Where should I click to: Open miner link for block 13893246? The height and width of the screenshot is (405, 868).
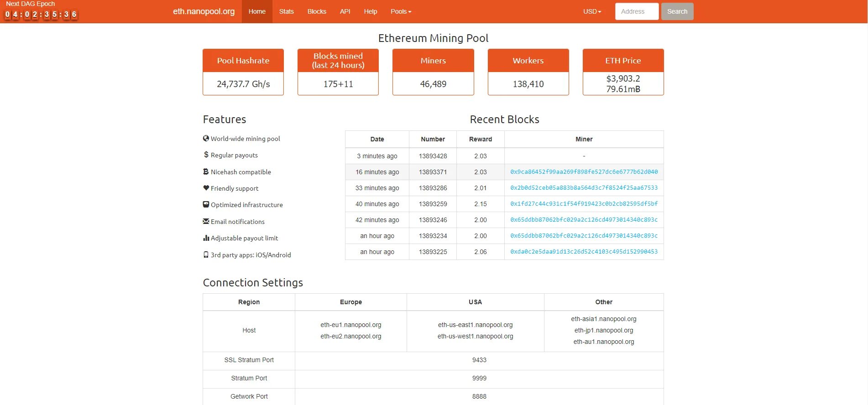(584, 220)
